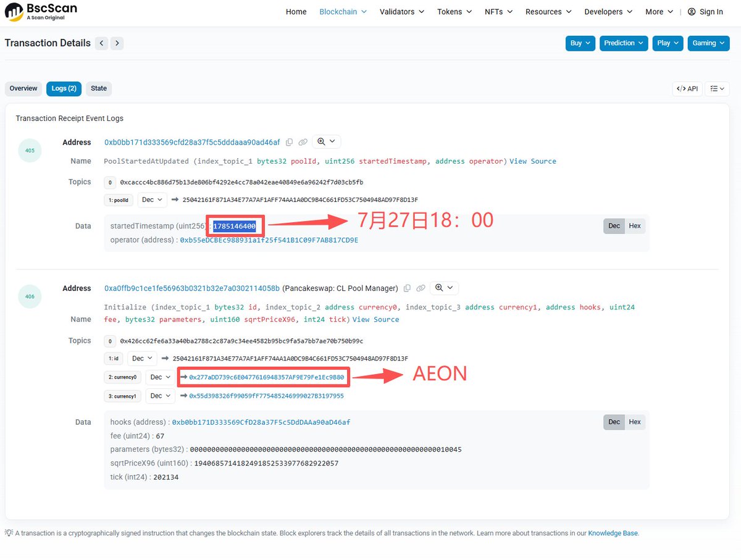Open currency1 address 0x55d398326f...7955
The width and height of the screenshot is (741, 560).
pyautogui.click(x=267, y=396)
